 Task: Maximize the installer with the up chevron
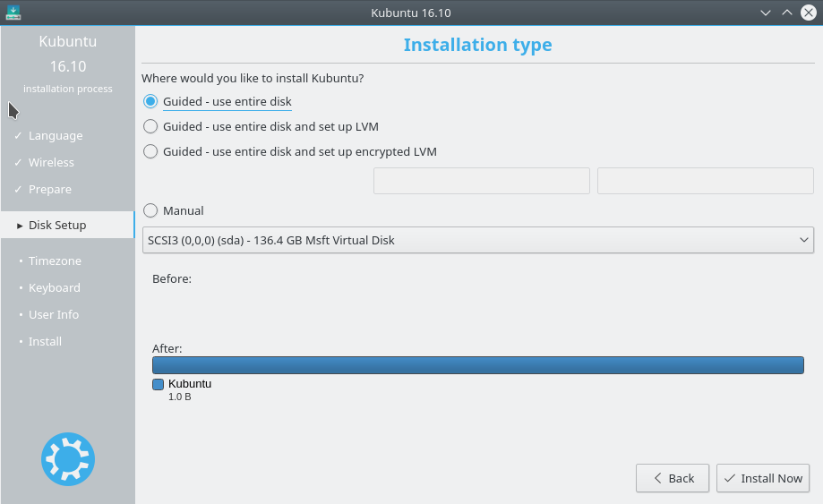[787, 13]
